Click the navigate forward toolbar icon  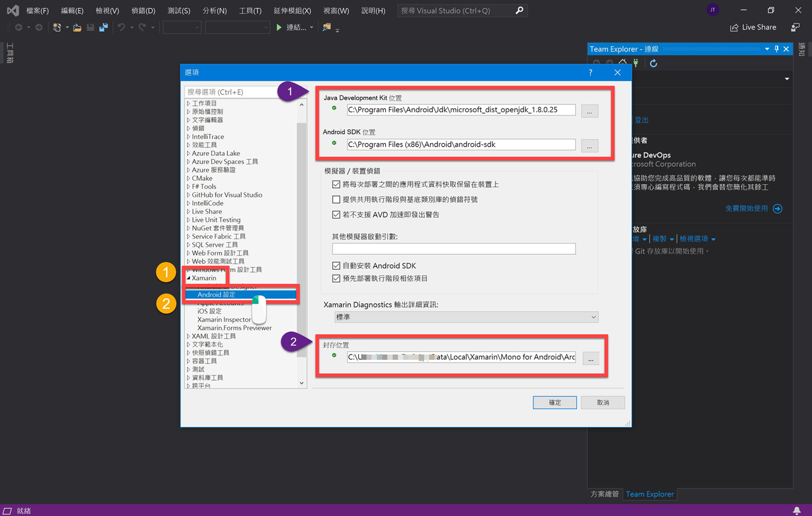click(39, 27)
